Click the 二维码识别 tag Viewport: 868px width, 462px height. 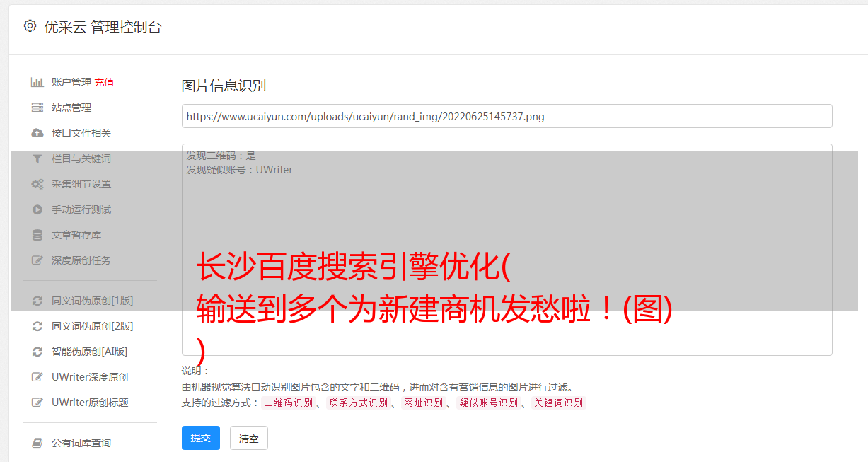tap(289, 403)
